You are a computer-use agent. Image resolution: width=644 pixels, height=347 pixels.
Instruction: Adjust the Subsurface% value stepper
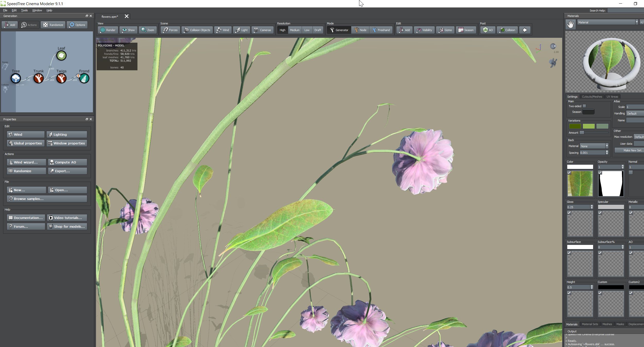[623, 247]
